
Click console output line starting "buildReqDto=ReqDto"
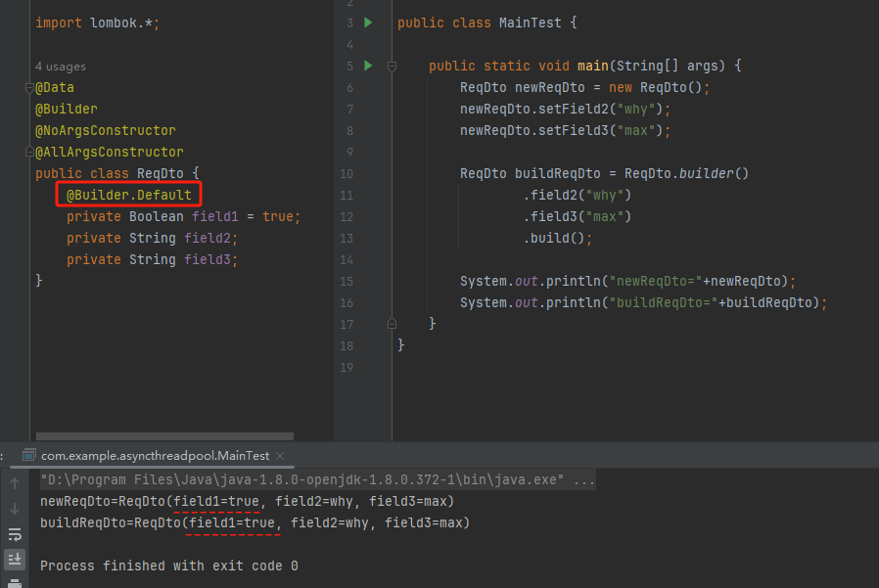[254, 523]
